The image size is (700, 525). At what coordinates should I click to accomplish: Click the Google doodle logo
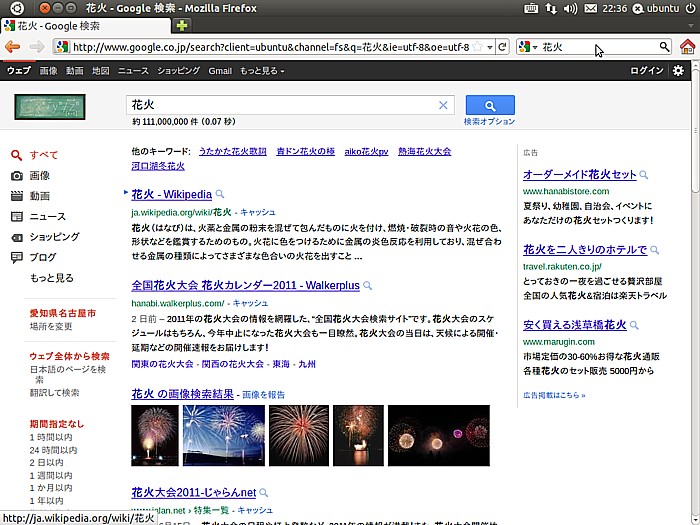coord(50,107)
